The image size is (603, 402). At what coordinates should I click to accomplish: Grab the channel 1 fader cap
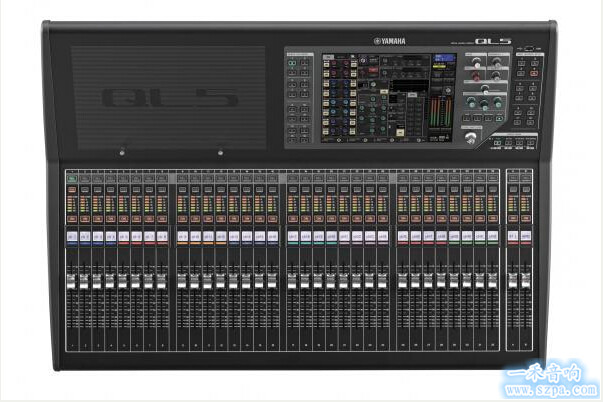[72, 281]
